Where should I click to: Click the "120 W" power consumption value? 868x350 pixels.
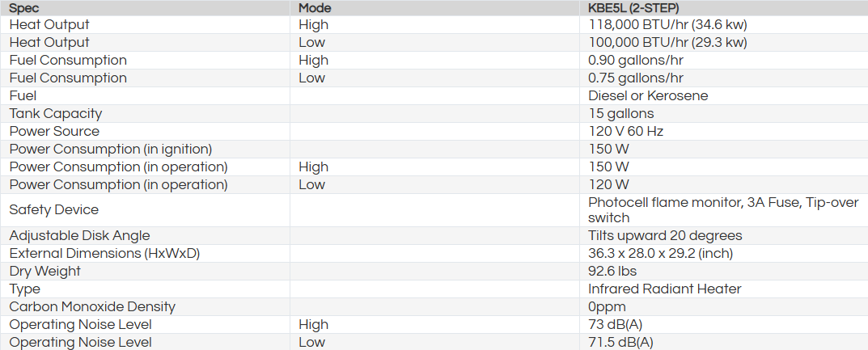click(608, 185)
